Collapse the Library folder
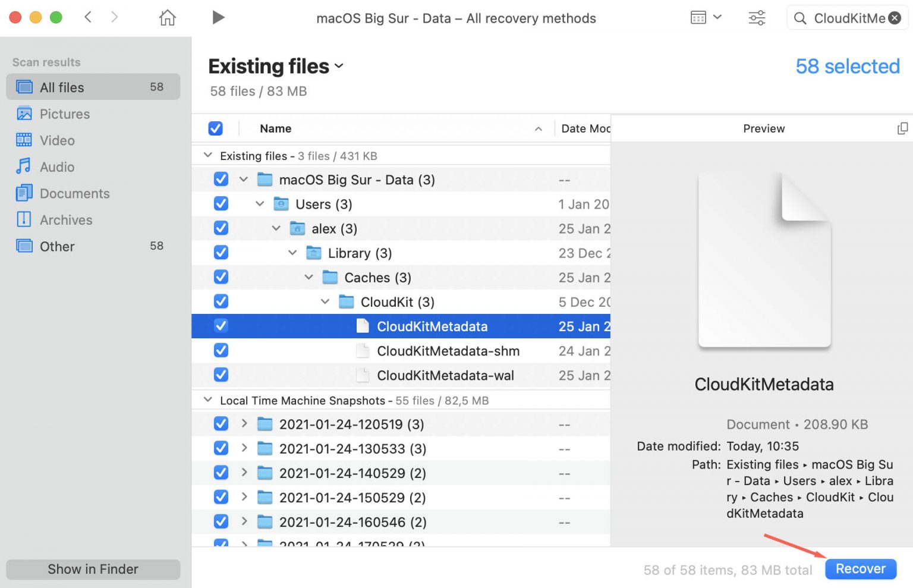This screenshot has height=588, width=913. coord(292,253)
